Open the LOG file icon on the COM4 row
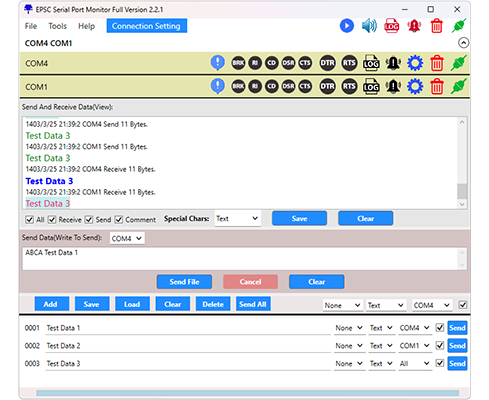 (371, 63)
